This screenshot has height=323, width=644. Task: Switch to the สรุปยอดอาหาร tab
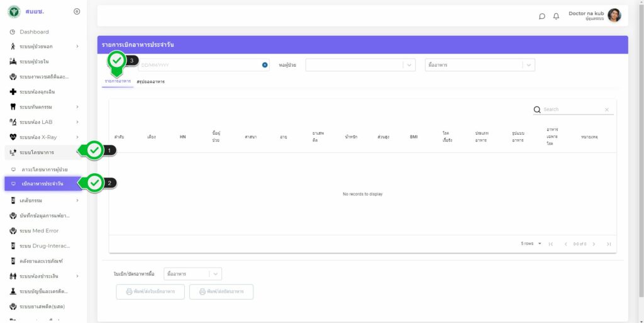tap(150, 82)
